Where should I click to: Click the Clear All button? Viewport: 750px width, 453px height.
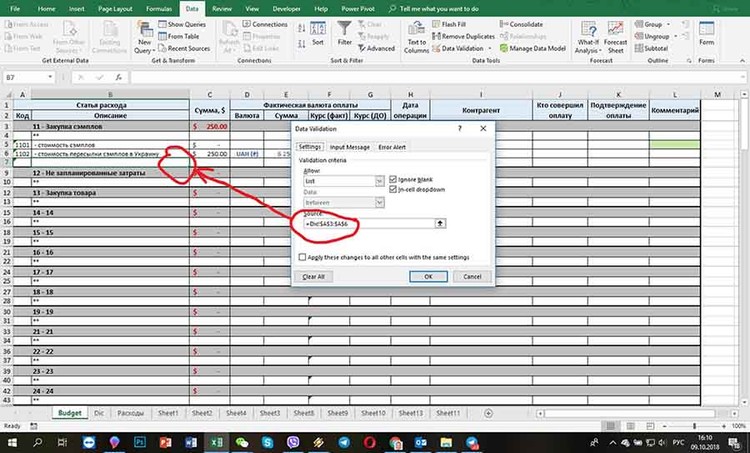[313, 276]
